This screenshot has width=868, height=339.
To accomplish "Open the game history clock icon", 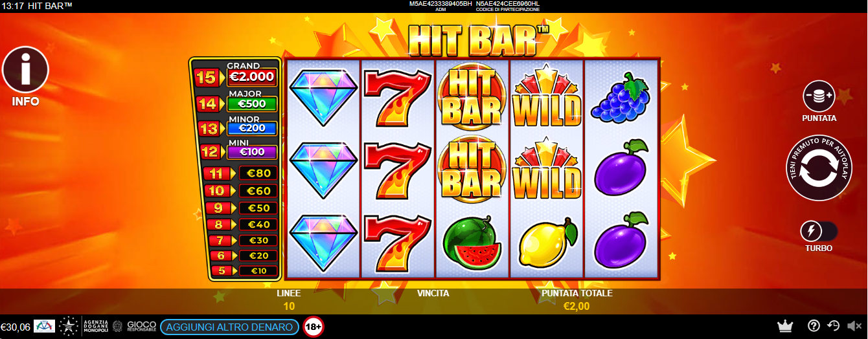I will 834,326.
